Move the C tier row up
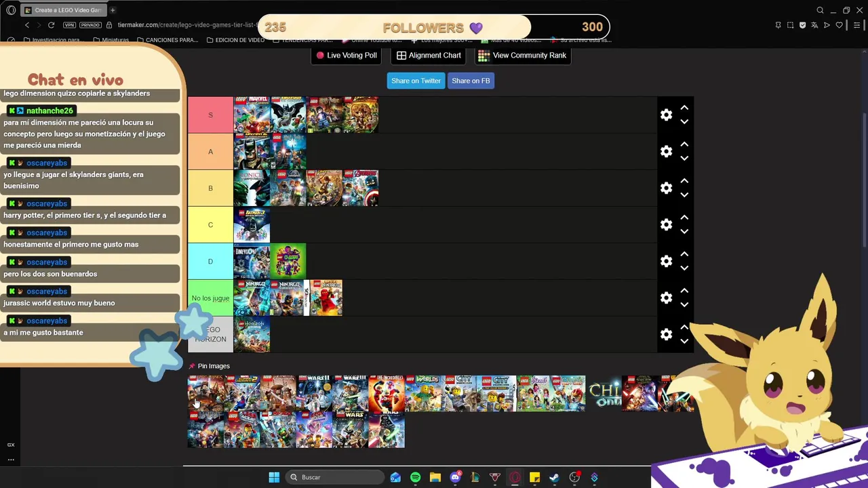 684,218
